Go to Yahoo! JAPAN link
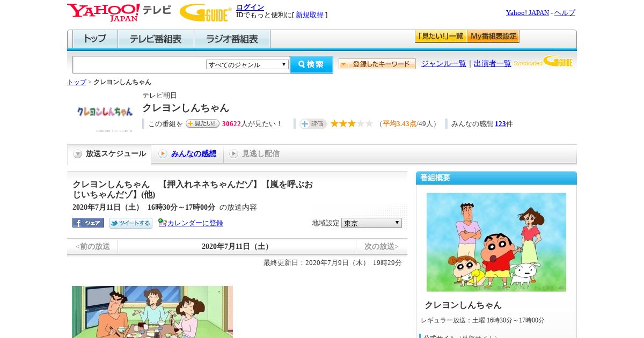 coord(528,12)
